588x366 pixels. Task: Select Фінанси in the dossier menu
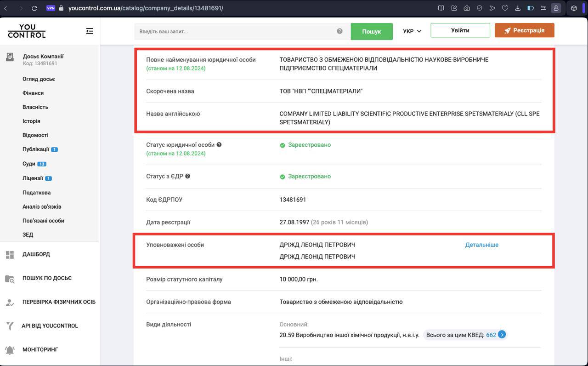click(33, 93)
